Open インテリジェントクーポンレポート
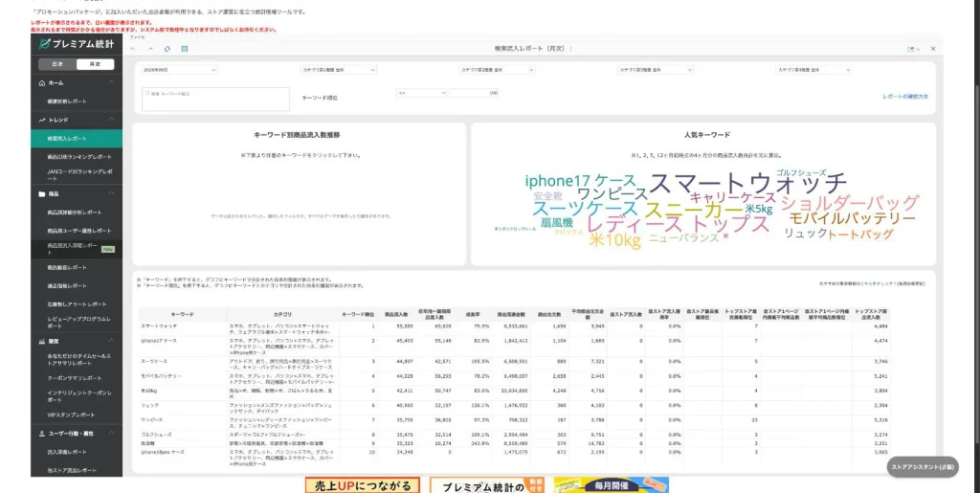980x493 pixels. [x=79, y=396]
